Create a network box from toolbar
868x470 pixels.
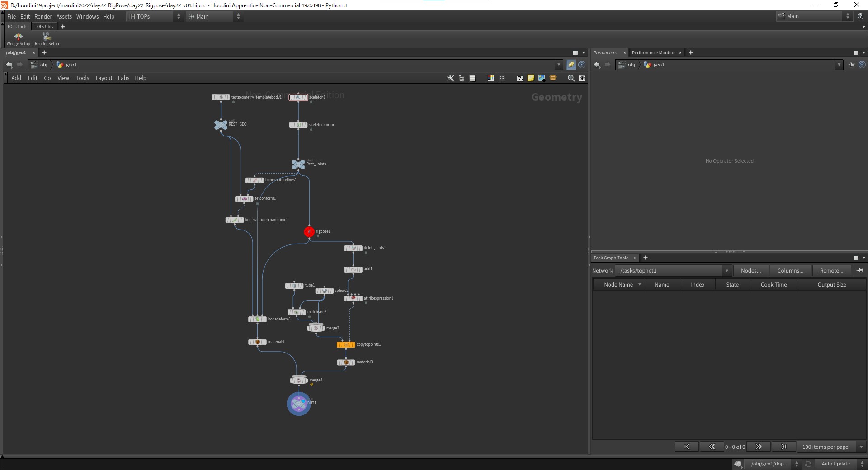(520, 78)
